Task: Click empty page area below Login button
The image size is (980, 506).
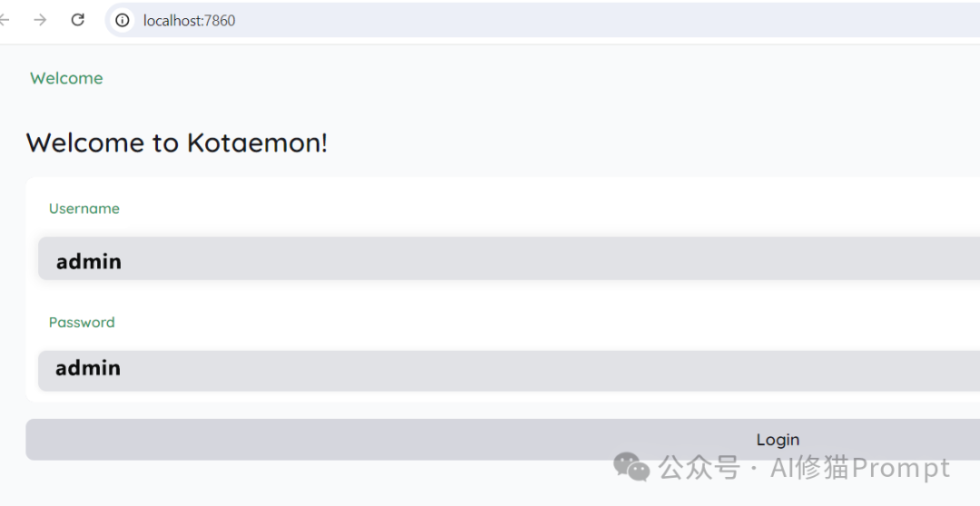Action: (363, 485)
